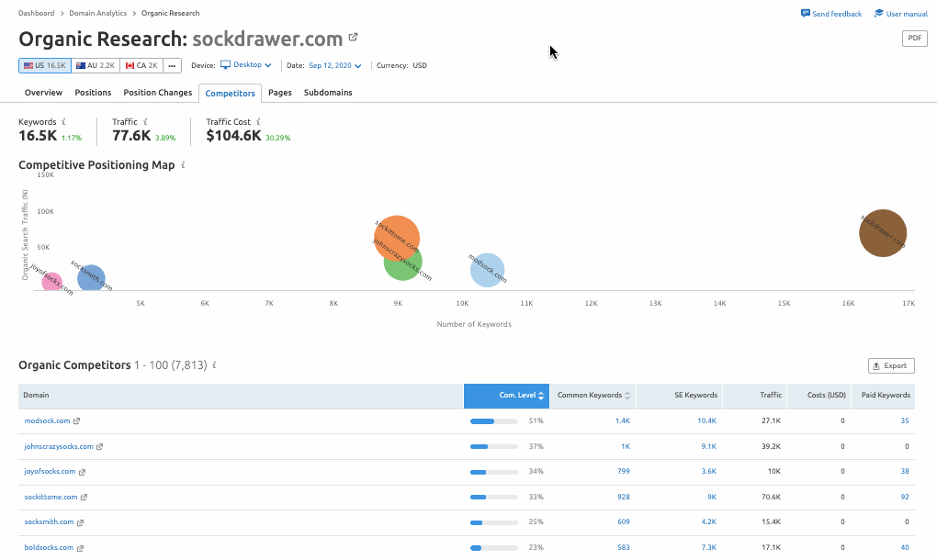Image resolution: width=937 pixels, height=560 pixels.
Task: Click the Traffic metric info icon
Action: [145, 122]
